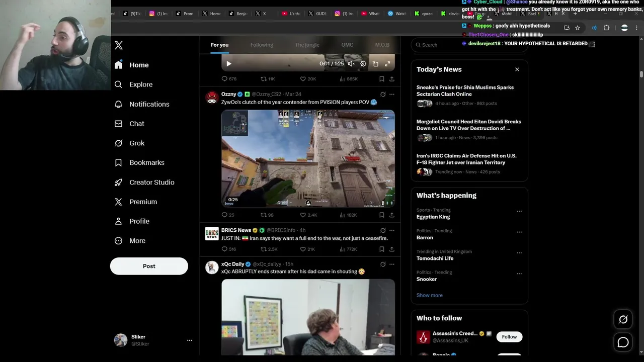
Task: Open options for Tomodachi Life trend
Action: pos(519,253)
